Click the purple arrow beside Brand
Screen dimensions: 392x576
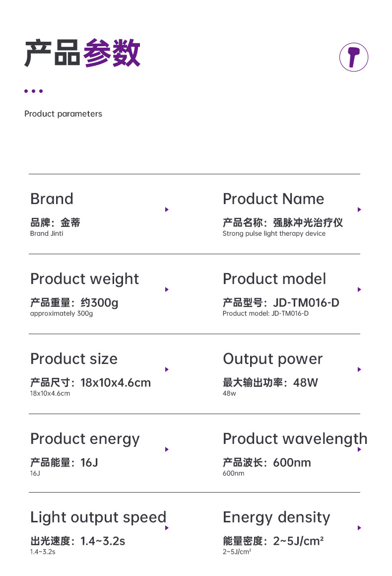click(x=167, y=210)
